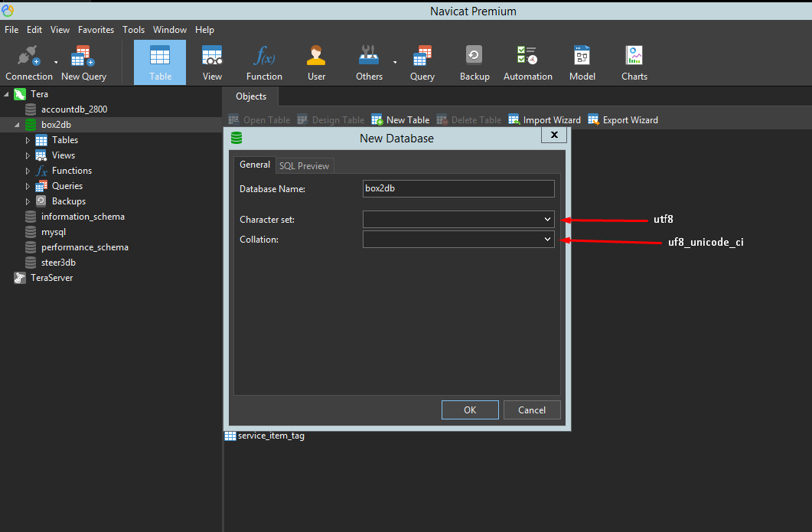Select the View toolbar icon

pos(212,63)
